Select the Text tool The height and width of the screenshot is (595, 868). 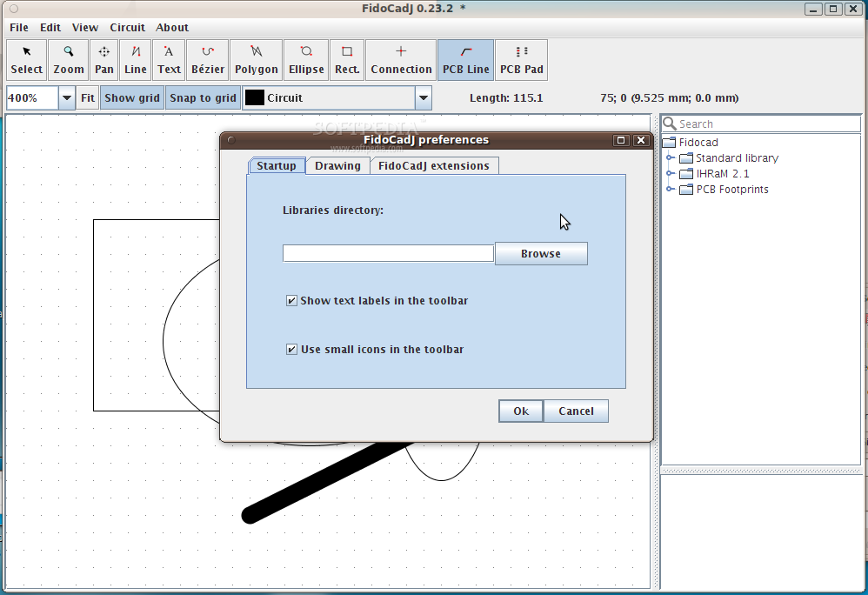169,60
